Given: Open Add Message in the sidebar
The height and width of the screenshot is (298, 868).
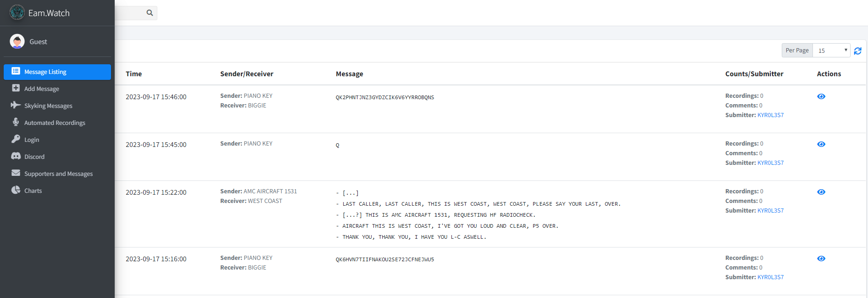Looking at the screenshot, I should coord(57,89).
